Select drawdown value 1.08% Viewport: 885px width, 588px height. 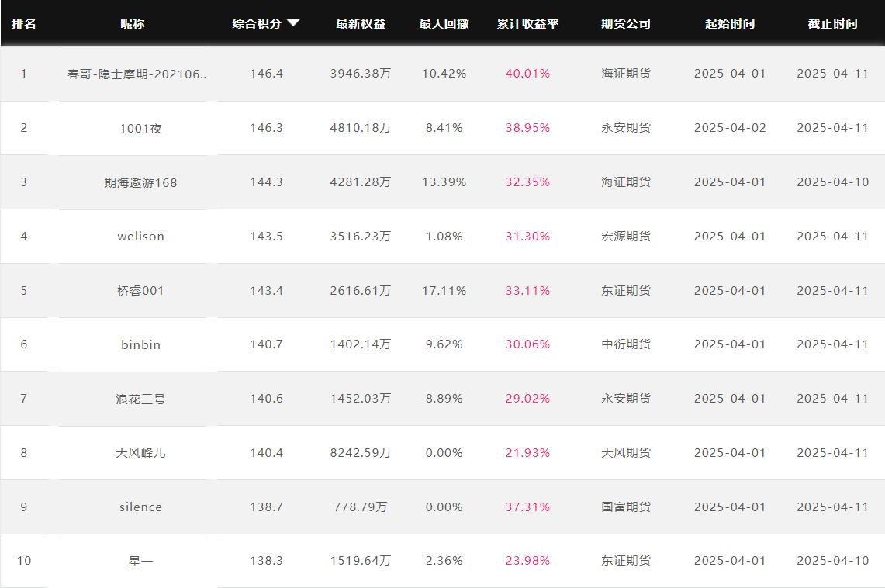tap(444, 236)
